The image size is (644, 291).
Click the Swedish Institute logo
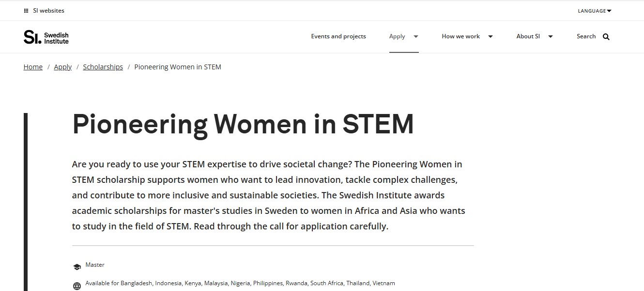(x=46, y=37)
